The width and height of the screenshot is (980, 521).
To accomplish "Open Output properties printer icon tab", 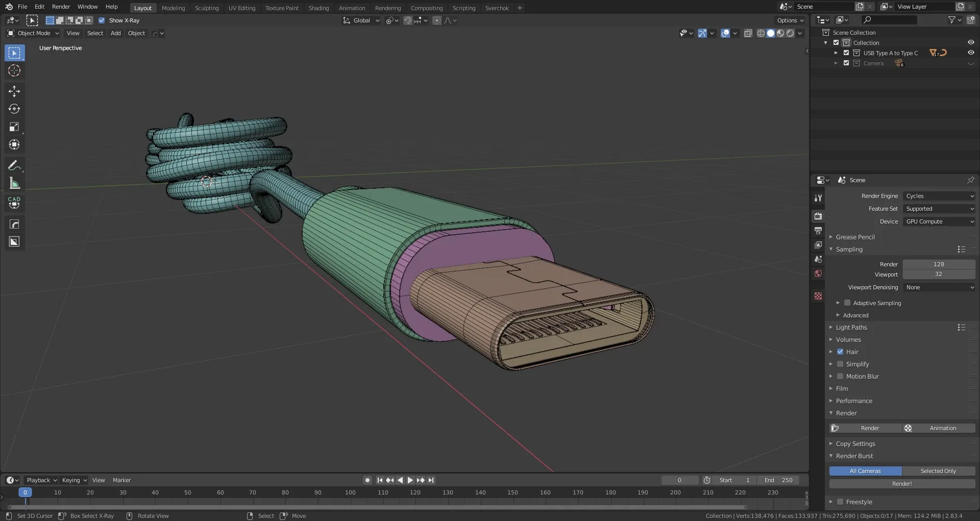I will 818,231.
